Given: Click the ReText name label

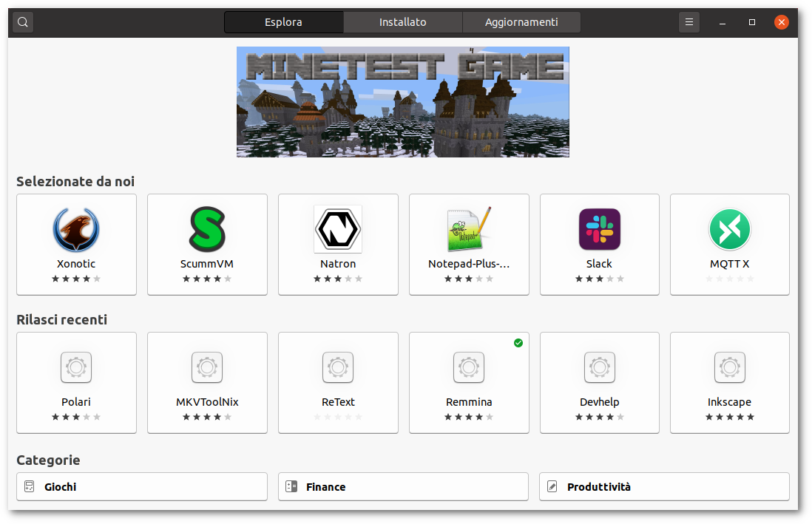Looking at the screenshot, I should pyautogui.click(x=338, y=402).
